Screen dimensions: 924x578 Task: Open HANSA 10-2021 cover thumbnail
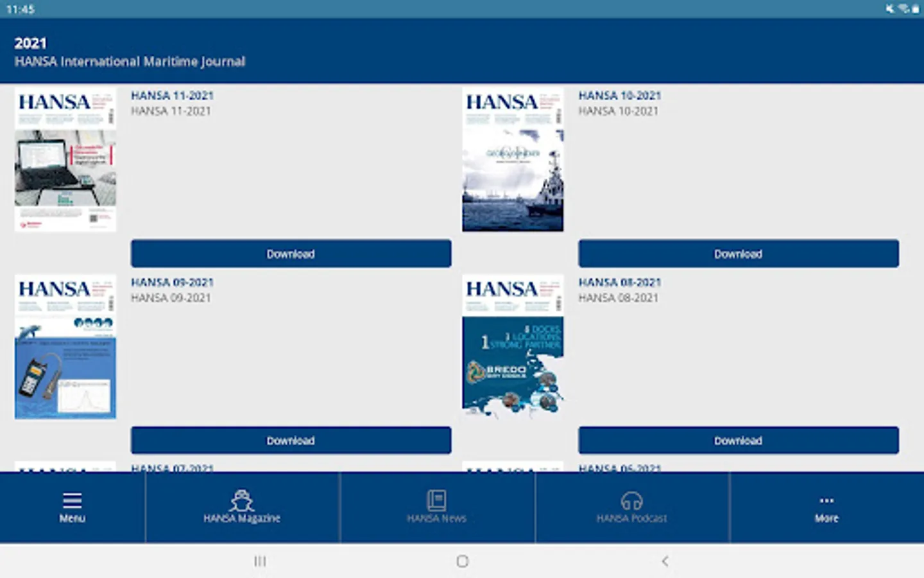point(513,159)
